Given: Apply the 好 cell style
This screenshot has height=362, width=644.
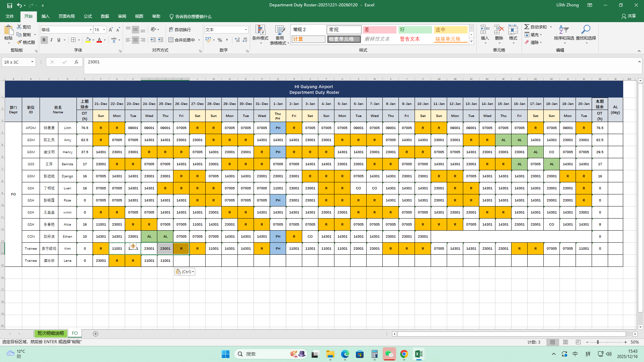Looking at the screenshot, I should pos(415,30).
